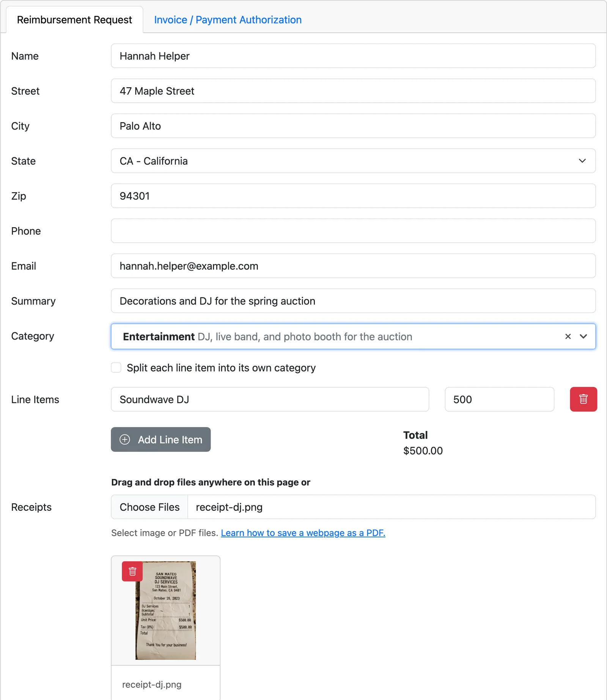Open the State dropdown
Image resolution: width=607 pixels, height=700 pixels.
point(353,161)
